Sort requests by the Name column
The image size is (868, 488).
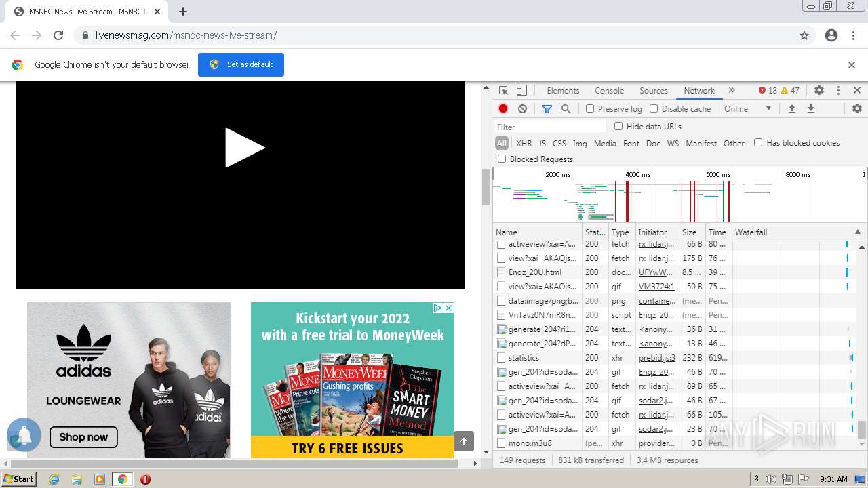point(538,232)
